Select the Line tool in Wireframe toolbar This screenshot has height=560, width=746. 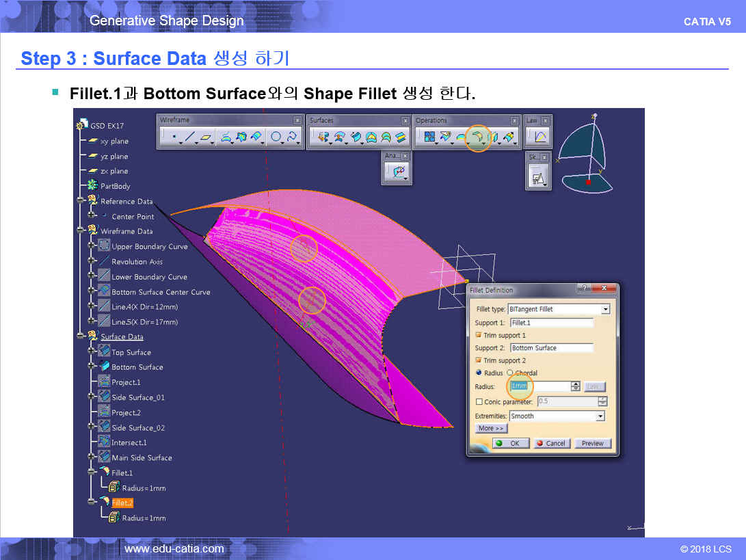pyautogui.click(x=189, y=137)
